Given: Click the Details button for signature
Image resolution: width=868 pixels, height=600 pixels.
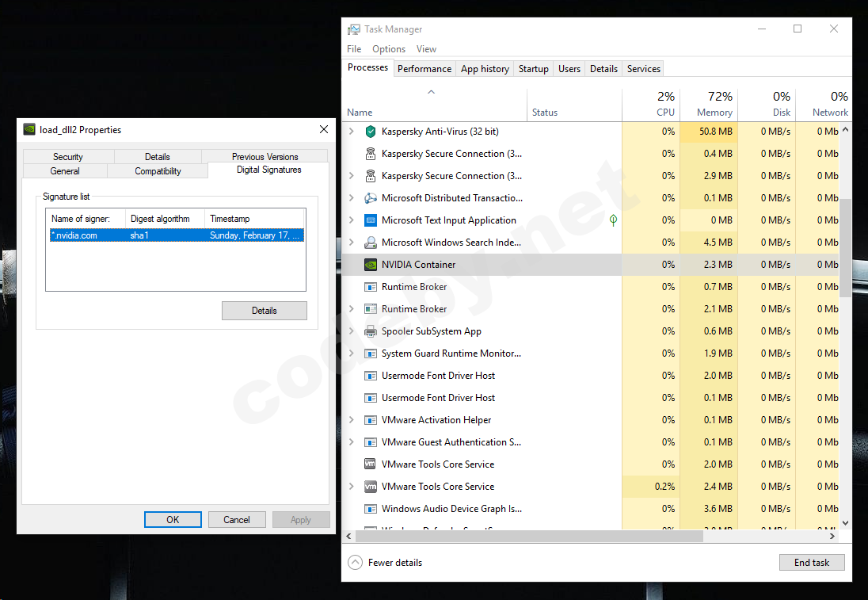Looking at the screenshot, I should (x=264, y=311).
